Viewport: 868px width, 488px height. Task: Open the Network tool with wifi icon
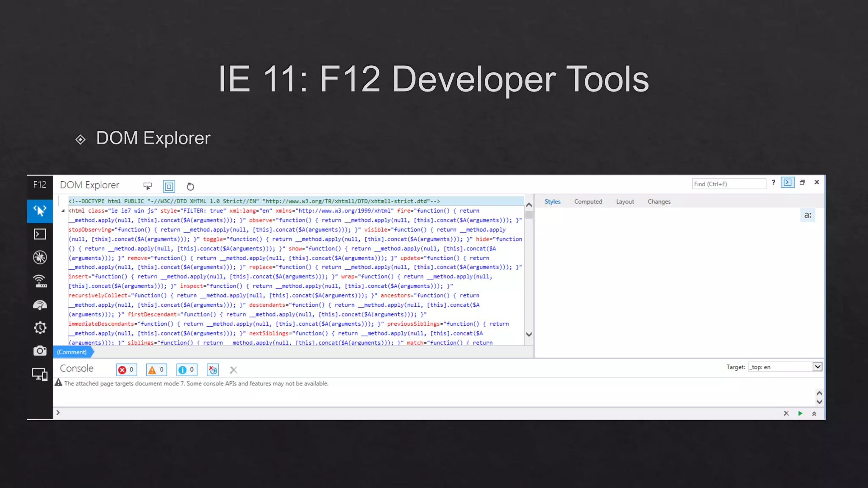(40, 281)
